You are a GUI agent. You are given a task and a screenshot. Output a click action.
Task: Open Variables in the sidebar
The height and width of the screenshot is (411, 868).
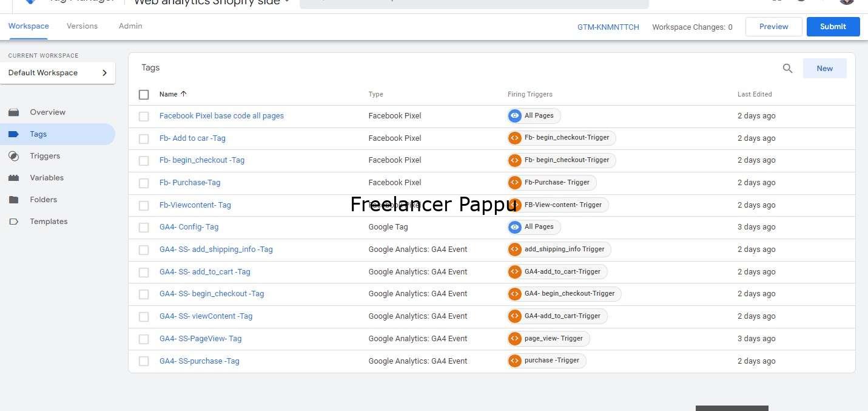(47, 178)
